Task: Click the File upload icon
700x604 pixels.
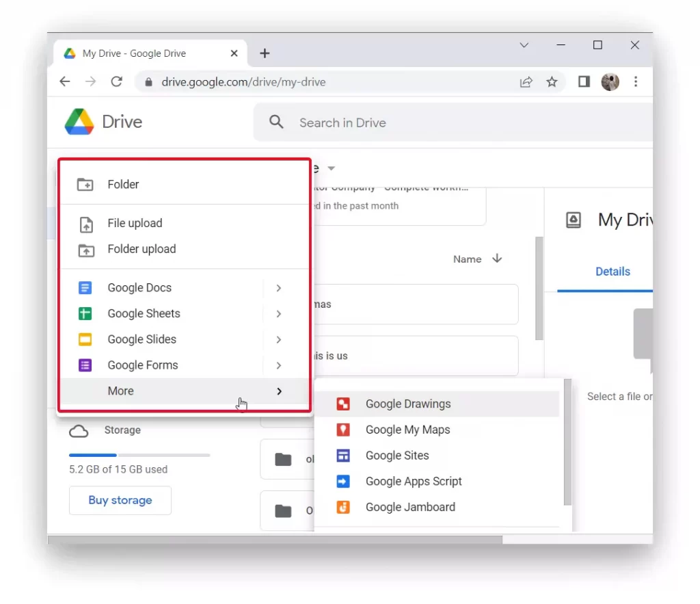Action: pyautogui.click(x=86, y=224)
